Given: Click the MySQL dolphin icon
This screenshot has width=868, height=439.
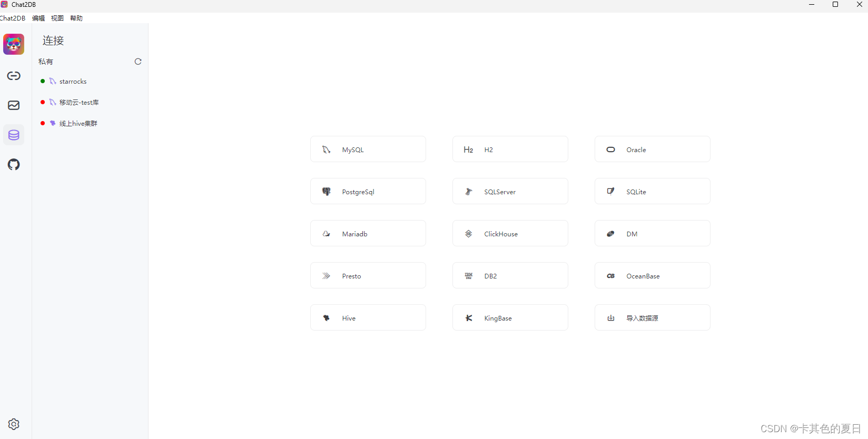Looking at the screenshot, I should pyautogui.click(x=327, y=149).
